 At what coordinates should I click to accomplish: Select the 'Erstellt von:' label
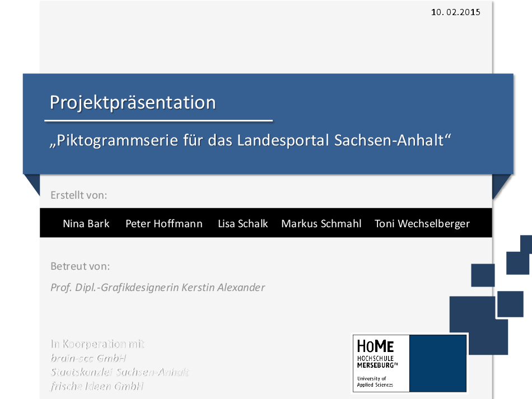[x=79, y=195]
